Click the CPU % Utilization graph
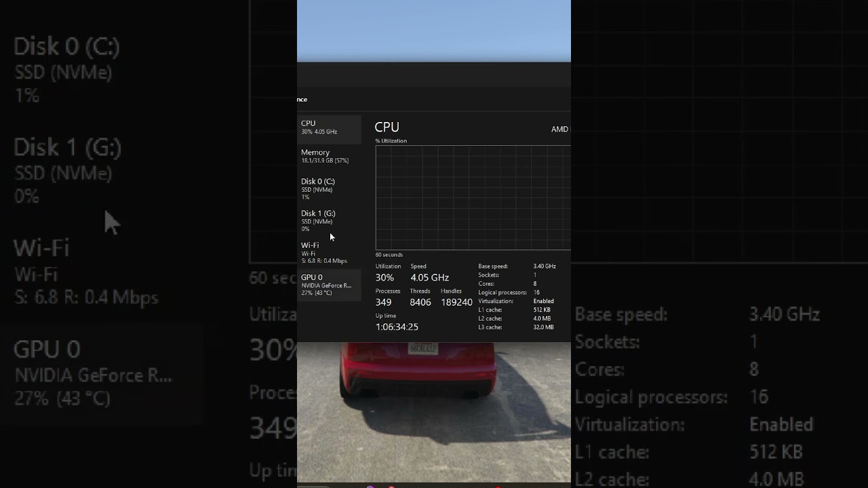The width and height of the screenshot is (868, 488). coord(473,198)
